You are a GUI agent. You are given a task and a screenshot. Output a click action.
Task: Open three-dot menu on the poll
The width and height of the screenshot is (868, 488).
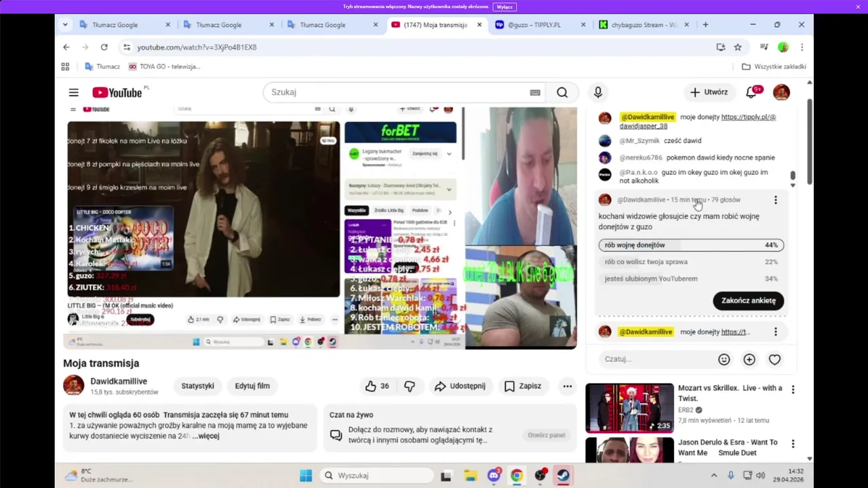click(776, 200)
